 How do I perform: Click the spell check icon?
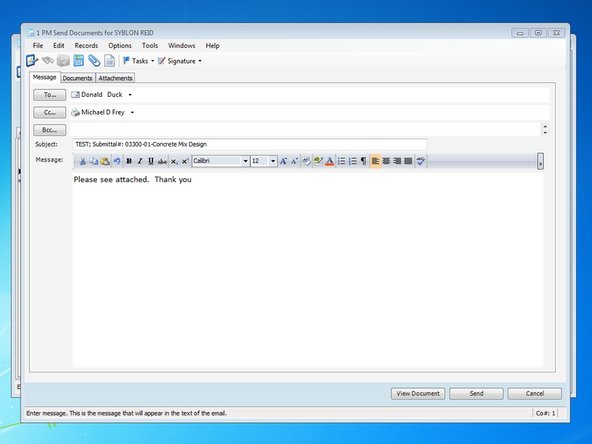421,161
